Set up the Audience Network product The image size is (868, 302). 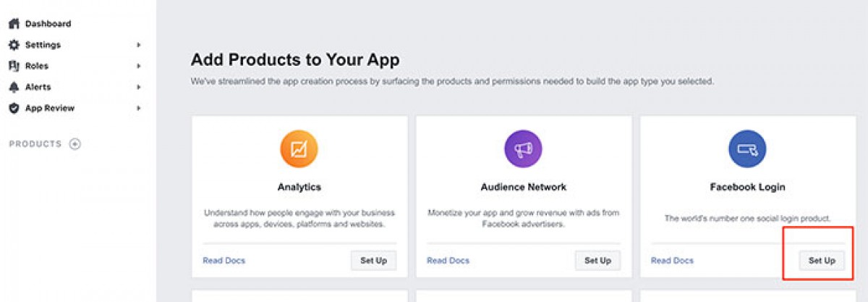[597, 261]
